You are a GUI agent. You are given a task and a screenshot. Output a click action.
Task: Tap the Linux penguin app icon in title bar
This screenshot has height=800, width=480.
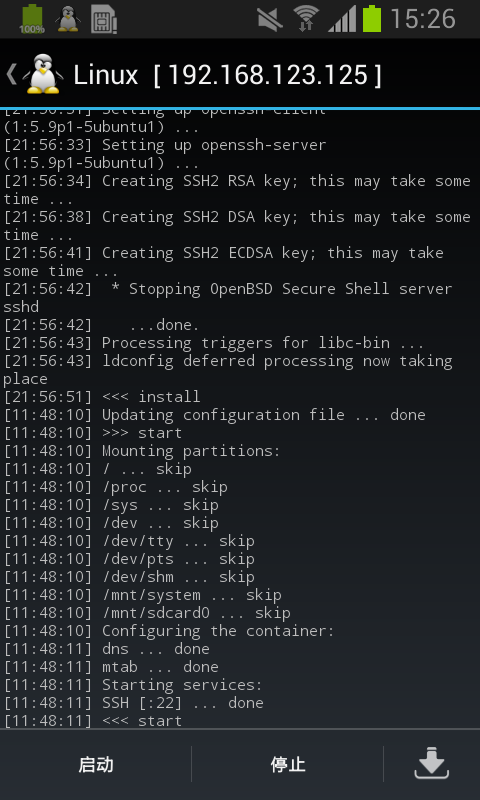[43, 74]
